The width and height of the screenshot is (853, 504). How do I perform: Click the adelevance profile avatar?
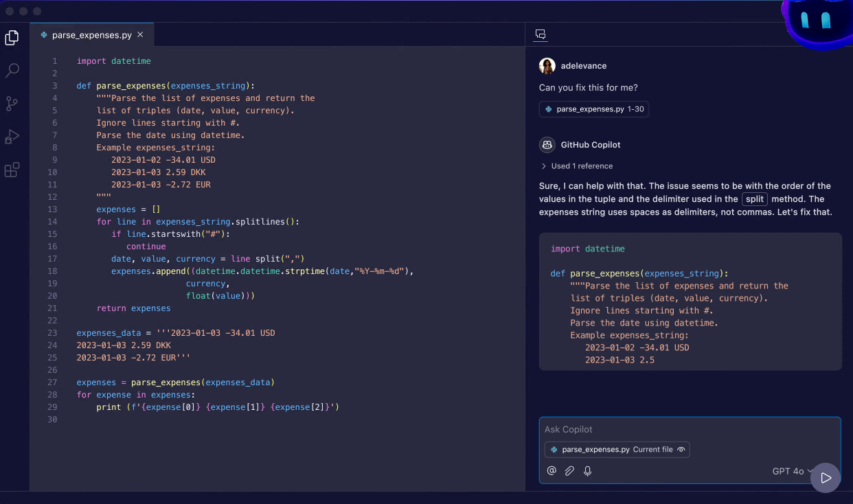pyautogui.click(x=547, y=65)
